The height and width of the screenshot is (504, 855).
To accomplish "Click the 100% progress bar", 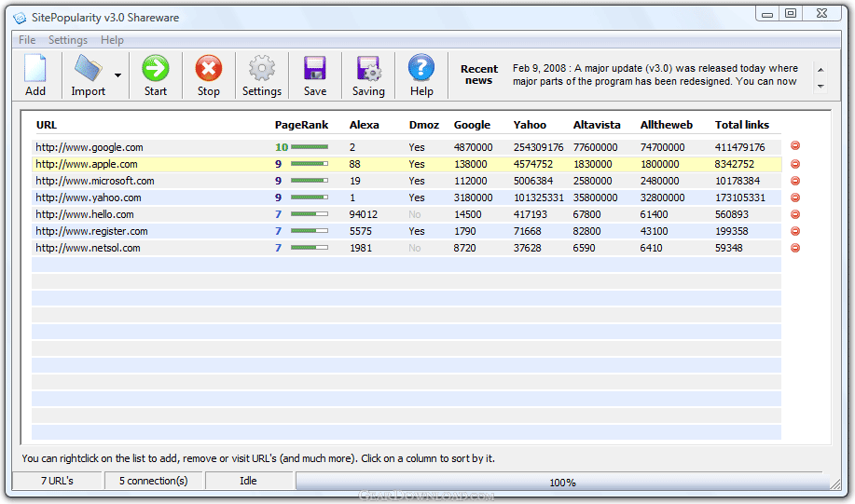I will (x=562, y=483).
